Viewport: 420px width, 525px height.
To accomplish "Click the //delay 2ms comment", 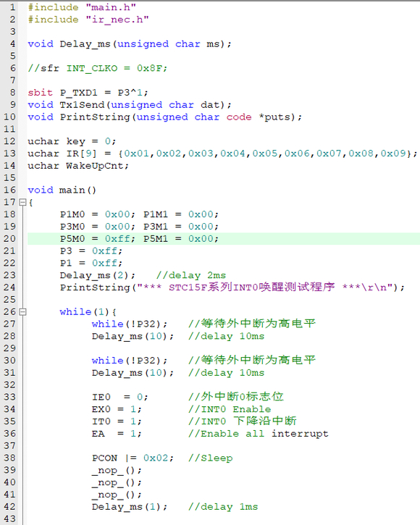I will tap(191, 275).
